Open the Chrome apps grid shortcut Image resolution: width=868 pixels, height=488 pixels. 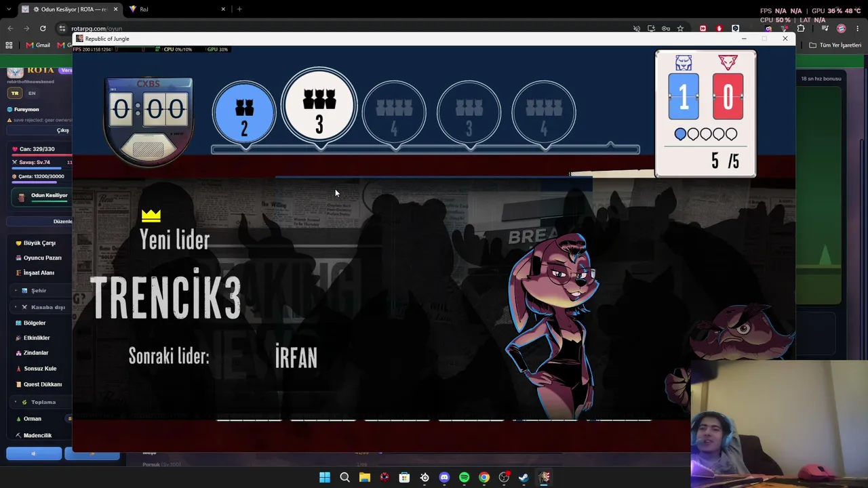[x=9, y=45]
